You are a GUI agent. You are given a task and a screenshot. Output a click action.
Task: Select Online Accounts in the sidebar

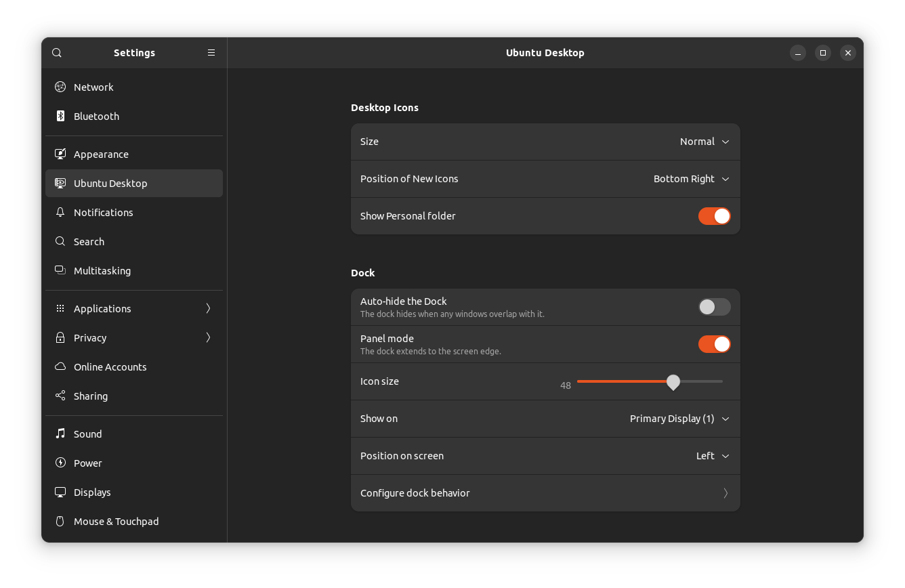tap(110, 366)
